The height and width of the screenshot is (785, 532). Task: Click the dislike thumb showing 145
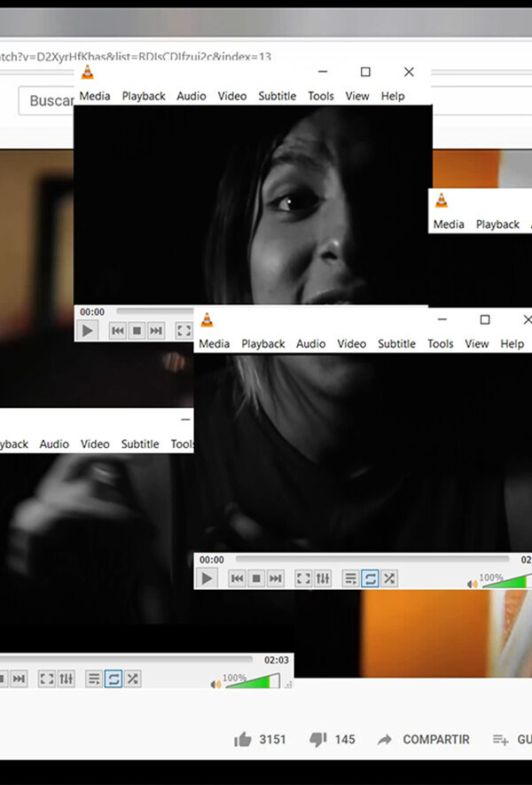pos(317,739)
